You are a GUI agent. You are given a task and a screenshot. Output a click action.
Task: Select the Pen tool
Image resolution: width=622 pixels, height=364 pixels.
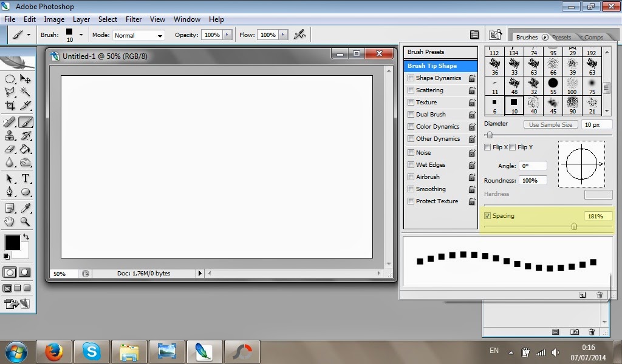(x=10, y=192)
